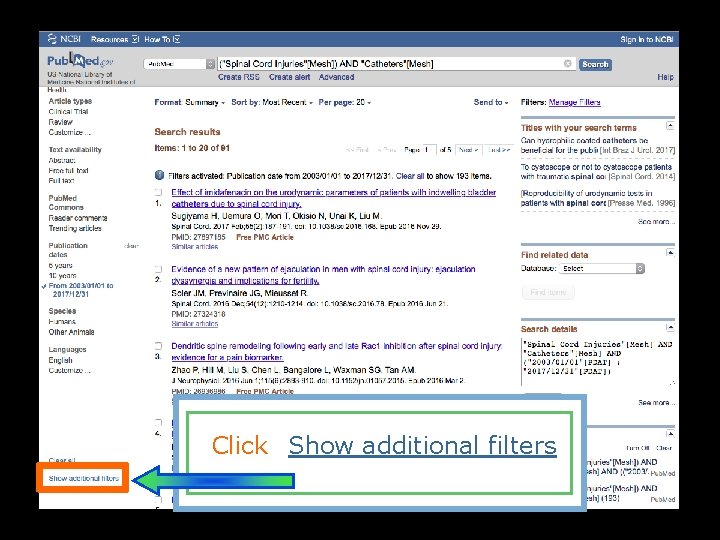Click Sign in to NCBI
Viewport: 720px width, 540px height.
[x=647, y=39]
